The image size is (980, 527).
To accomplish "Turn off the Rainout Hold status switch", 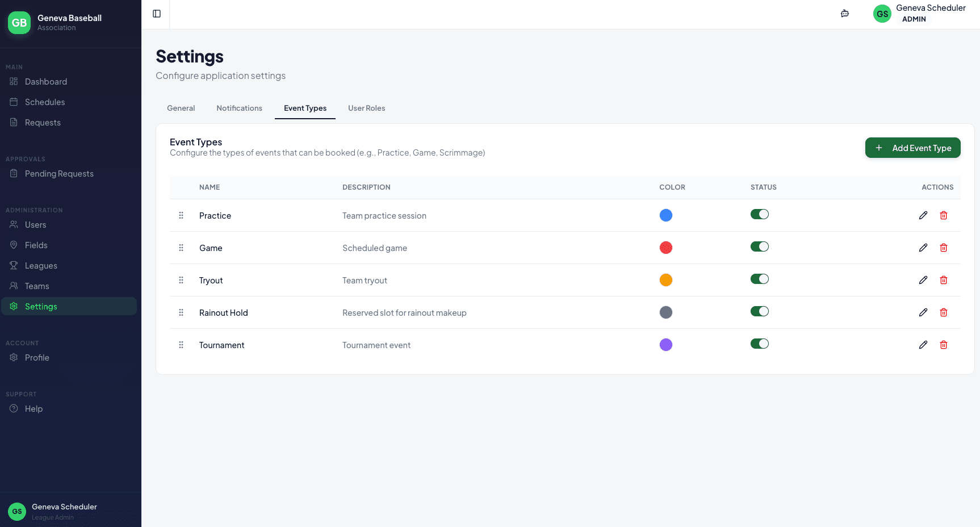I will (x=760, y=311).
